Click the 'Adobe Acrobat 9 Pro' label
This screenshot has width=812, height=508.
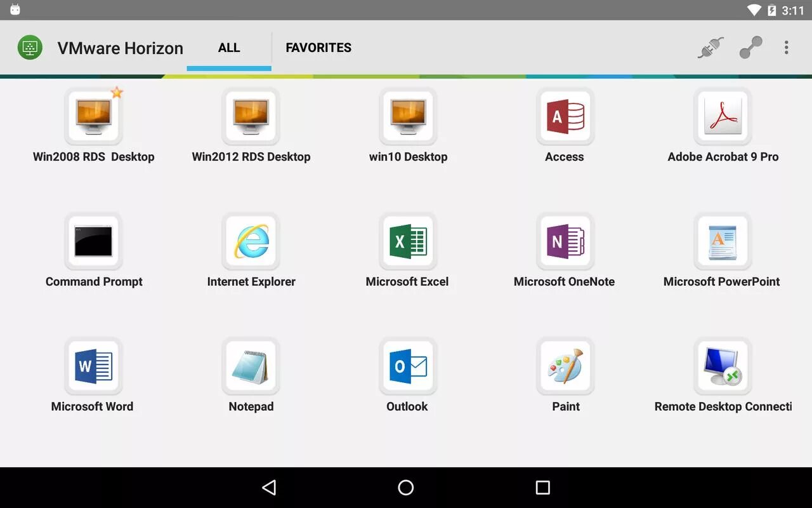tap(723, 157)
